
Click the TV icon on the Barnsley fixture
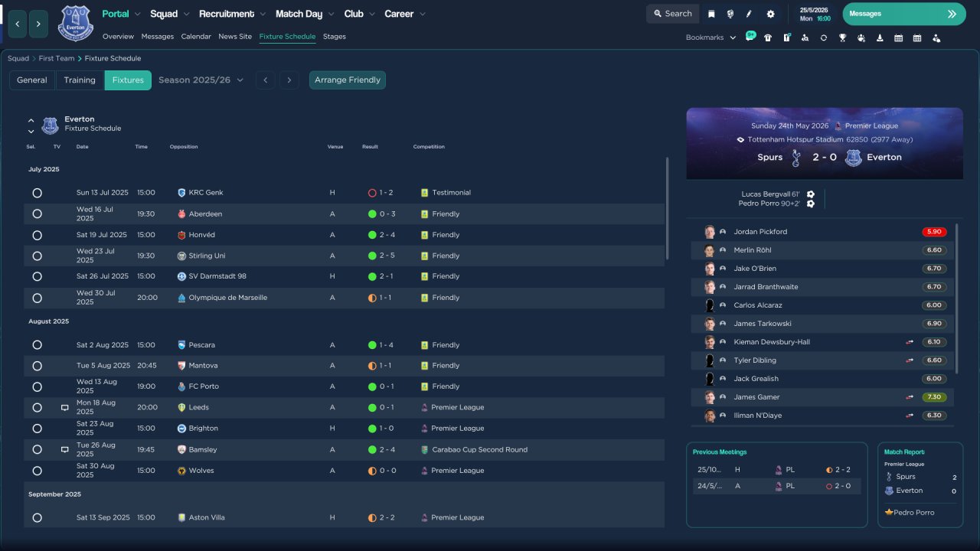65,450
